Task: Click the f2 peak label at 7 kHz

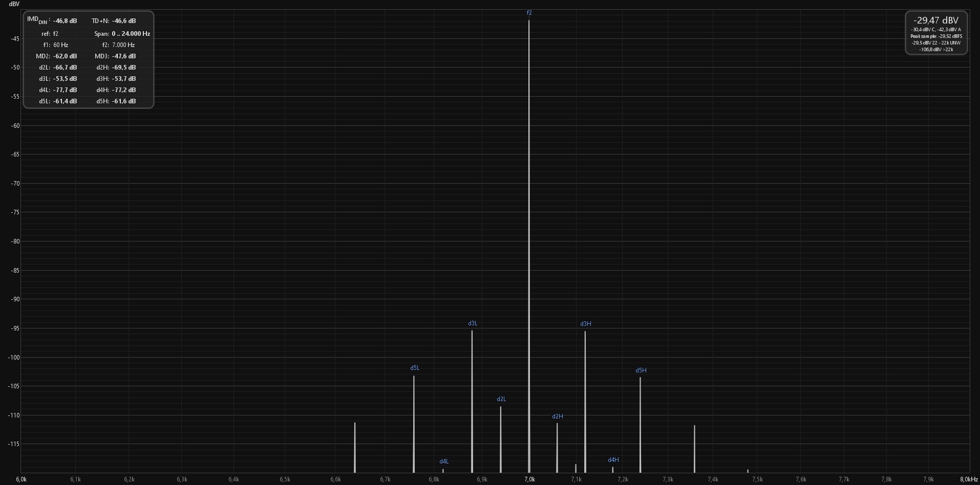Action: click(529, 13)
